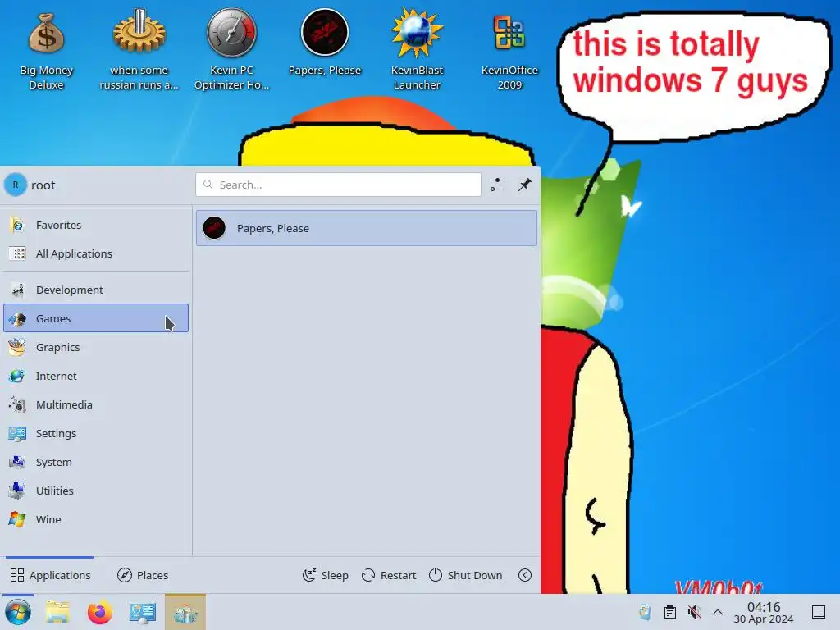Open Big Money Deluxe desktop icon
Image resolution: width=840 pixels, height=630 pixels.
(x=47, y=51)
